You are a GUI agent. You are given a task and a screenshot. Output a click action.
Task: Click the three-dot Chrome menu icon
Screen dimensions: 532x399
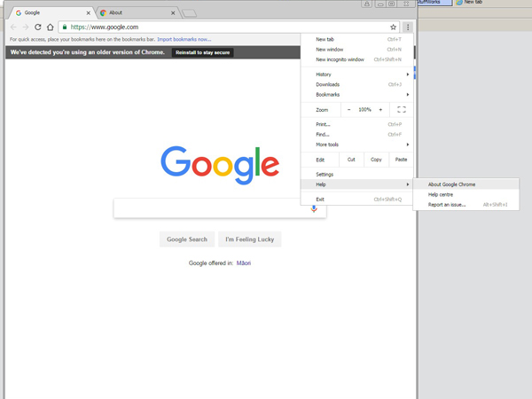click(x=408, y=27)
